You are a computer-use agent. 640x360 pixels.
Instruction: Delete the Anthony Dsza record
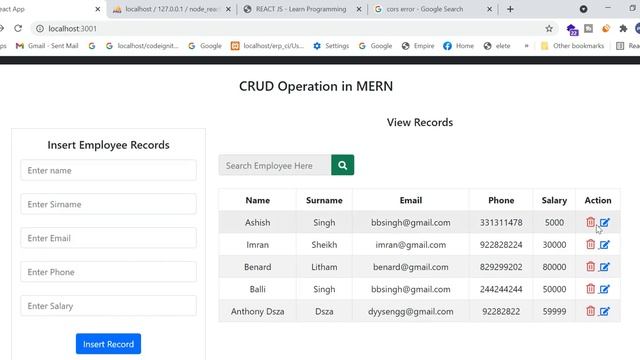tap(590, 311)
